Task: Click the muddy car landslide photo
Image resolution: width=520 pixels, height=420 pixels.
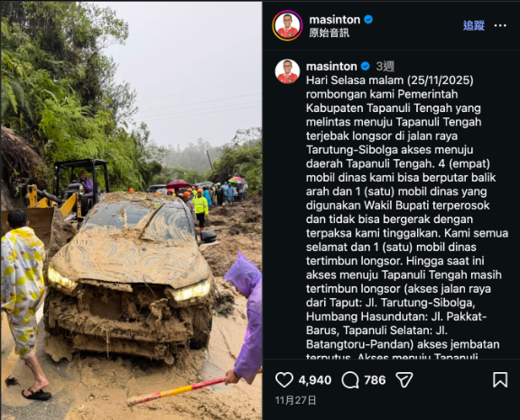Action: point(131,210)
